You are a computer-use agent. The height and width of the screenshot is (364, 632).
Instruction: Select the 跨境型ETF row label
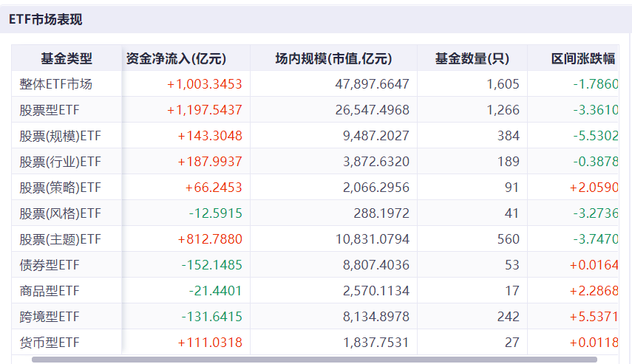pos(50,317)
